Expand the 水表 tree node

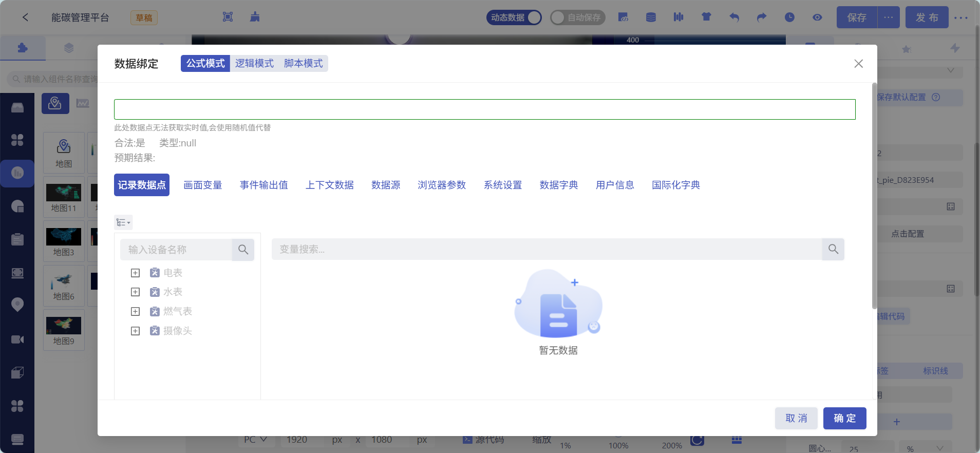coord(135,292)
